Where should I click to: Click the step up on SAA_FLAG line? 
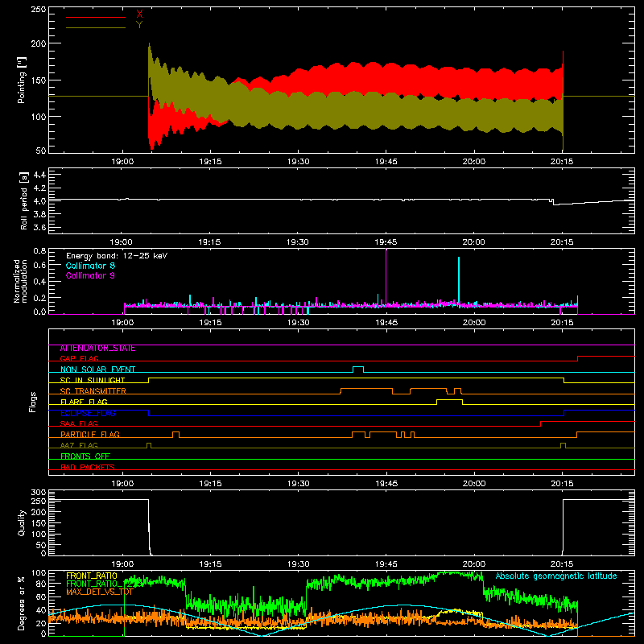click(540, 424)
